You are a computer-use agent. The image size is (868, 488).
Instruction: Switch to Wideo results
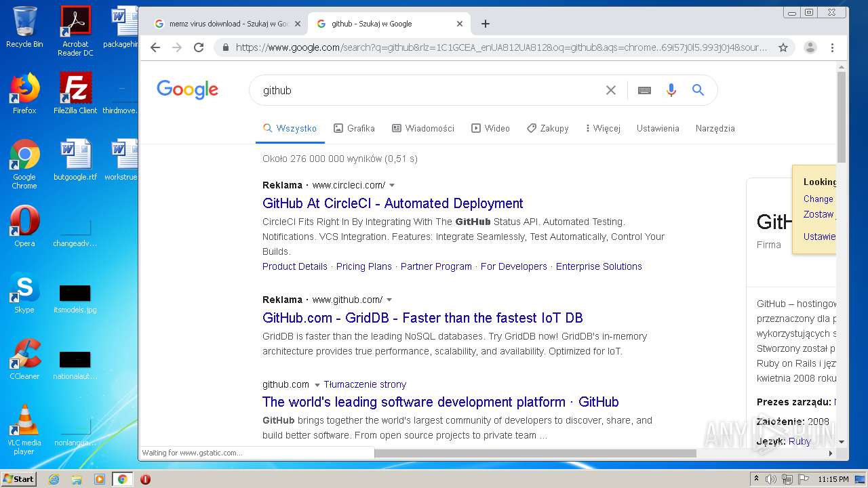coord(490,128)
